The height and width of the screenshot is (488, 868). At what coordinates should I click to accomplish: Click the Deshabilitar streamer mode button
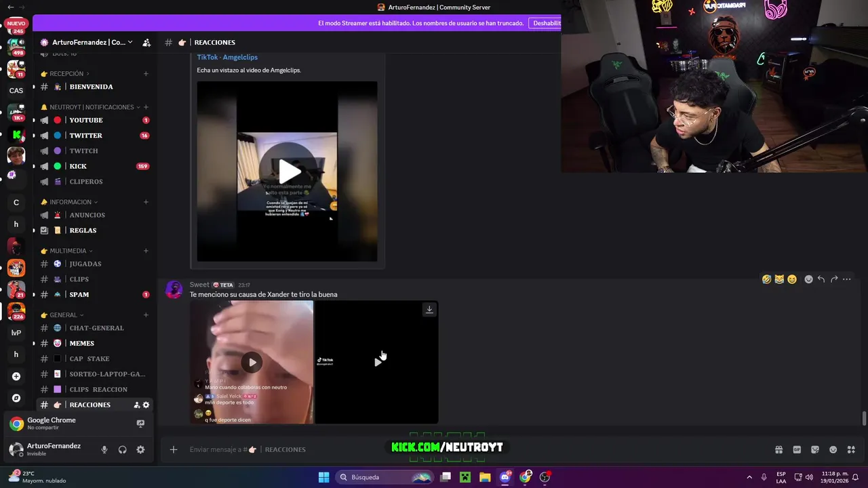click(547, 23)
